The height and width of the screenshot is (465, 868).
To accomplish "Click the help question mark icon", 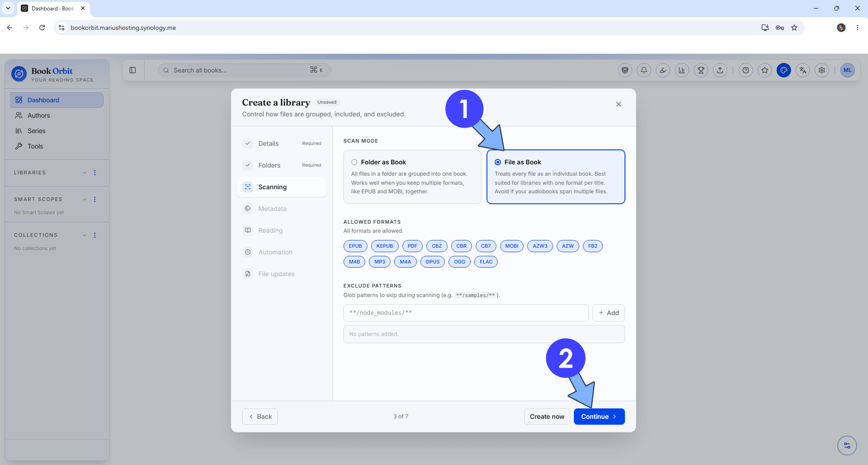I will [746, 70].
